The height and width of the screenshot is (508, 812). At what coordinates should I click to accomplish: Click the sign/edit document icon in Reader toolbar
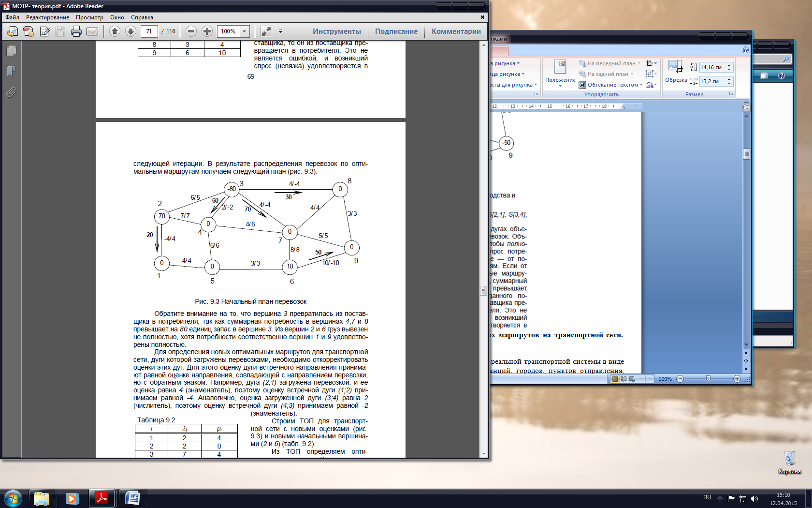45,31
